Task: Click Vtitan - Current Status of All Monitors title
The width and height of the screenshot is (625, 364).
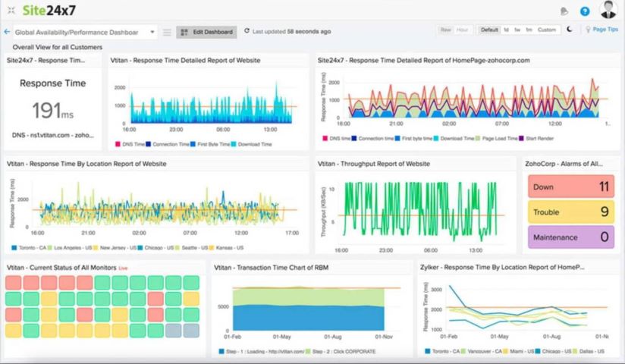Action: (x=61, y=268)
